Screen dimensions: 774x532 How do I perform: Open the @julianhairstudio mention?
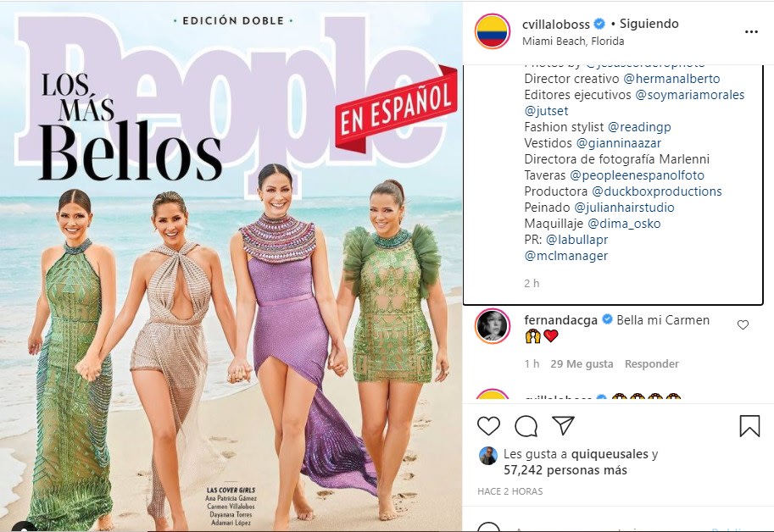624,208
